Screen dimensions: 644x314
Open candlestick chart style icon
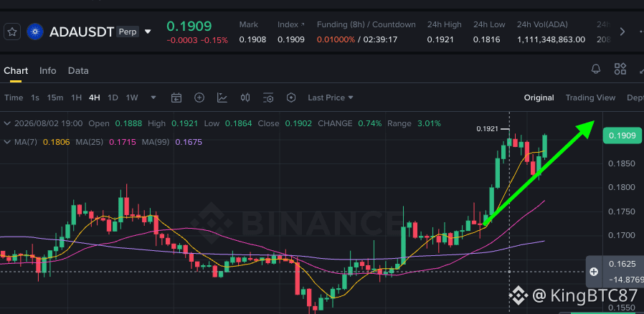(x=245, y=97)
